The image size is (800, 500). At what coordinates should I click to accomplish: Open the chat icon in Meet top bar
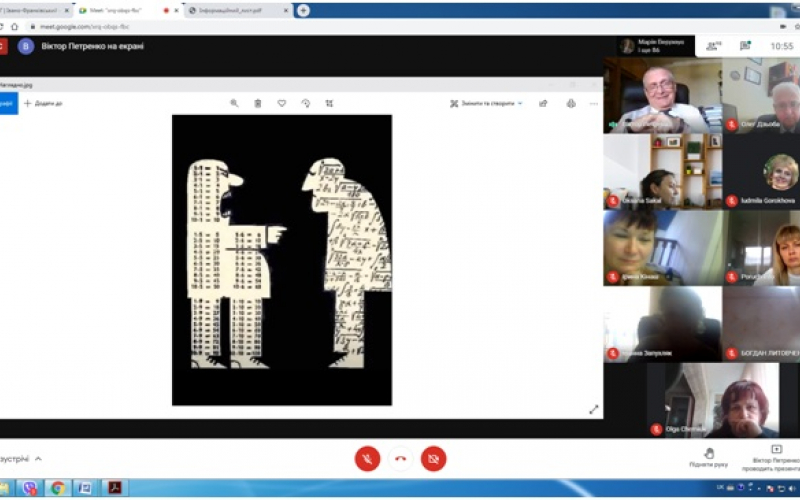click(x=745, y=46)
